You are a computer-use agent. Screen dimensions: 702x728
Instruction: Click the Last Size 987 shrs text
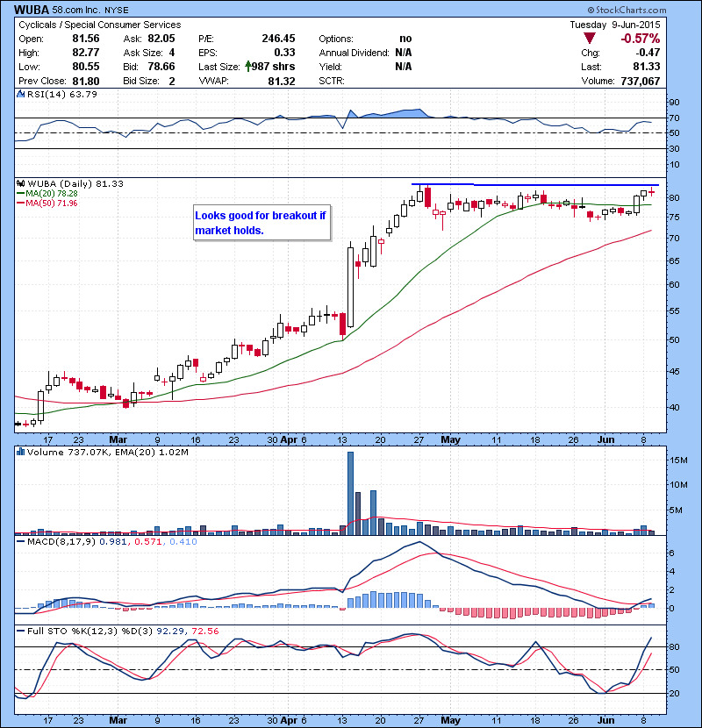tap(273, 67)
